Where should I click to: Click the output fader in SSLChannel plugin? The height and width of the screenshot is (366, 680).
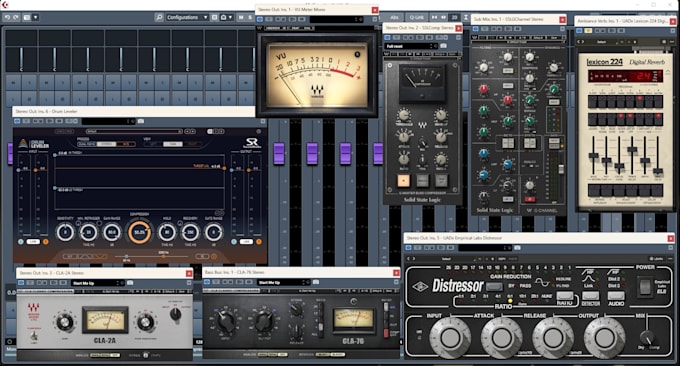[561, 169]
